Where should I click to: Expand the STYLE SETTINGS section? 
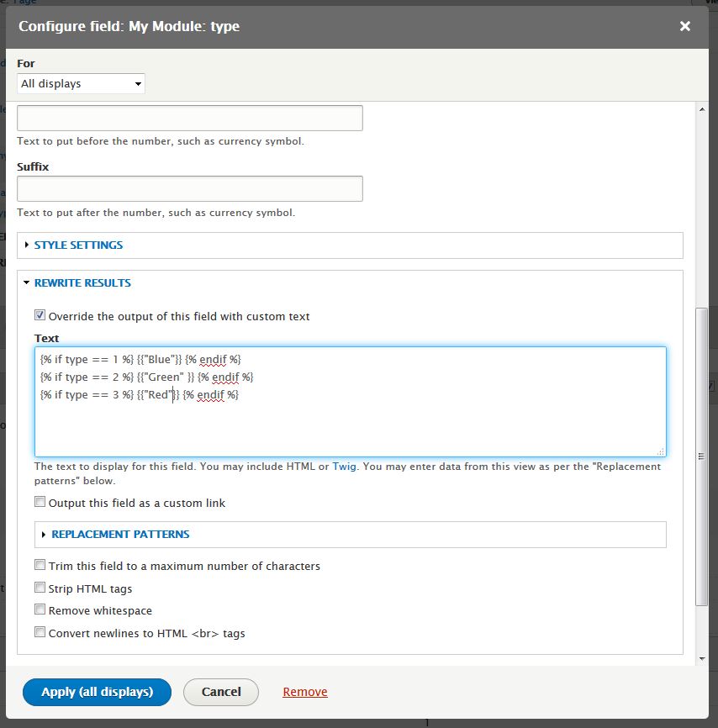point(78,245)
